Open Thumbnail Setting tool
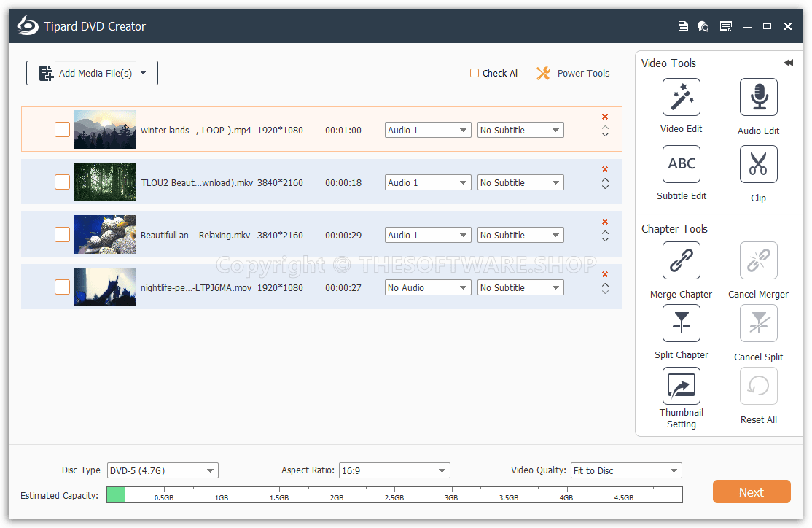812x528 pixels. click(681, 386)
